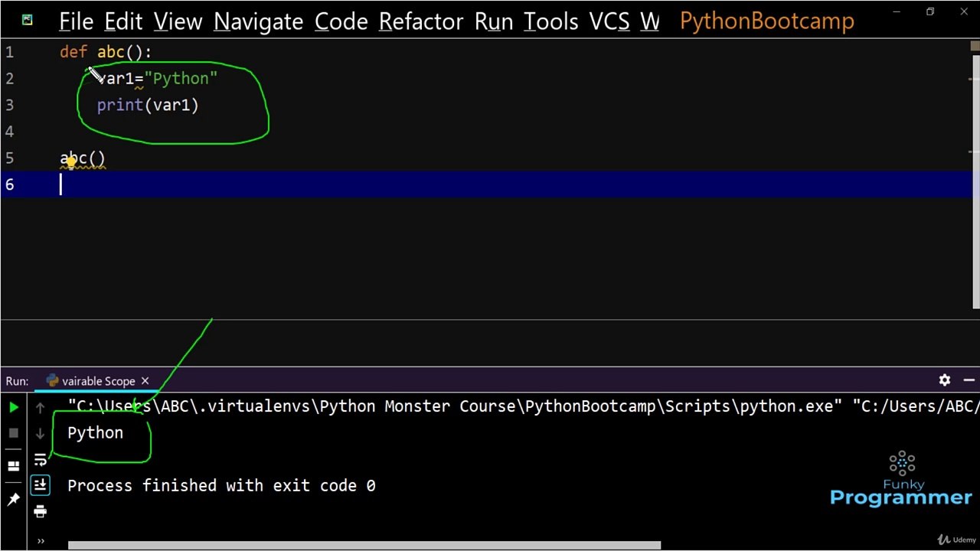980x551 pixels.
Task: Click the grey Stop process square
Action: 13,433
